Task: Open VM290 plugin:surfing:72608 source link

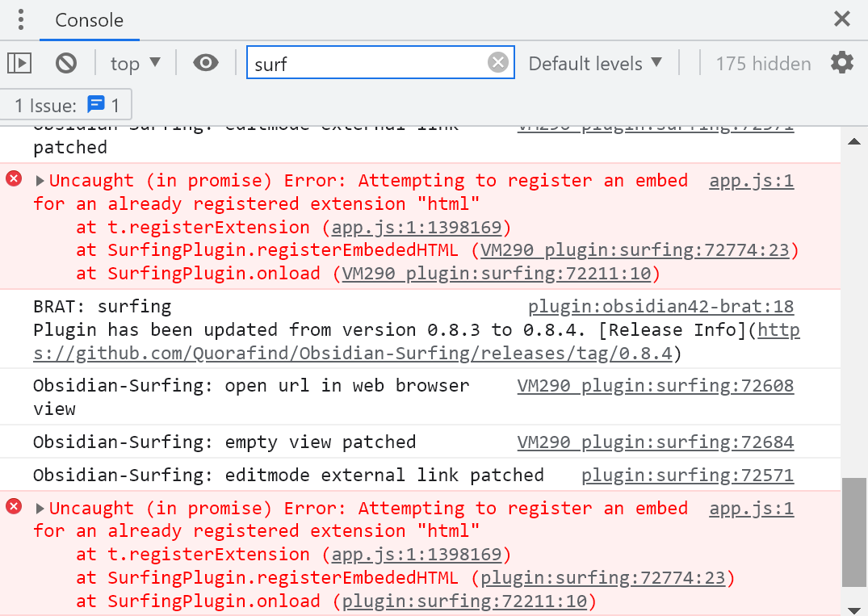Action: coord(656,386)
